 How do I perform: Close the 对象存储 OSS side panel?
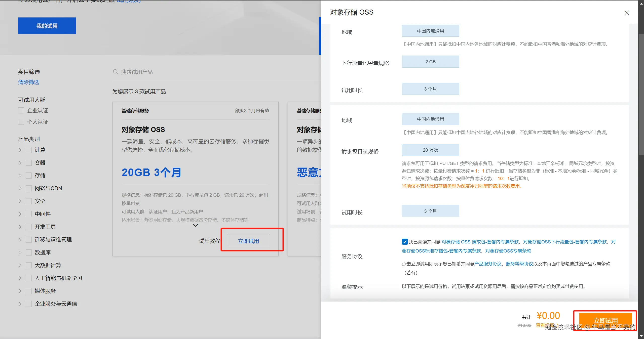point(627,13)
